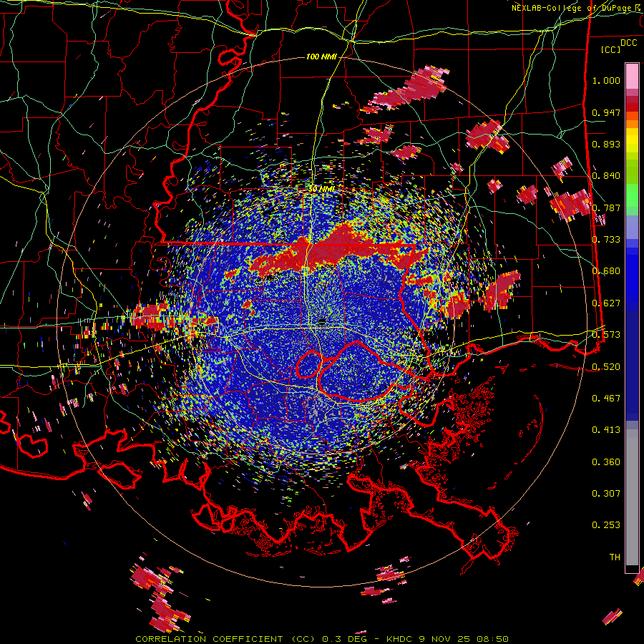The width and height of the screenshot is (644, 644).
Task: Click the black radar site marker at center
Action: point(322,321)
